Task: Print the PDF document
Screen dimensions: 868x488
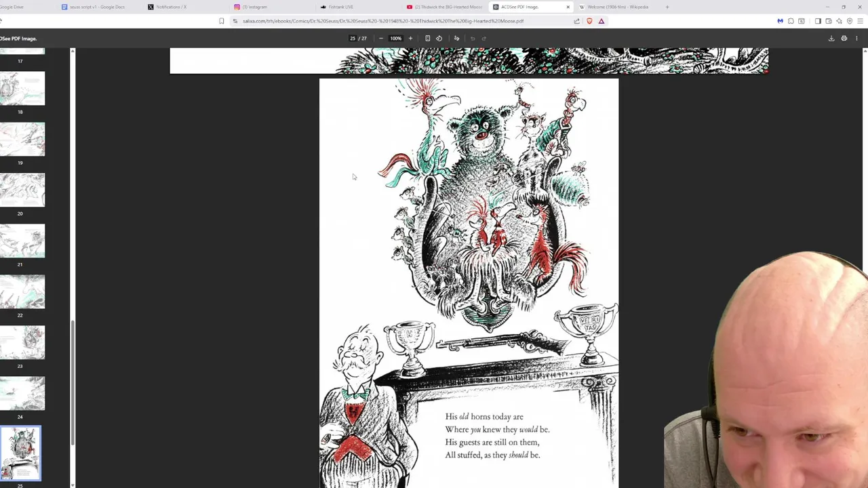Action: point(844,39)
